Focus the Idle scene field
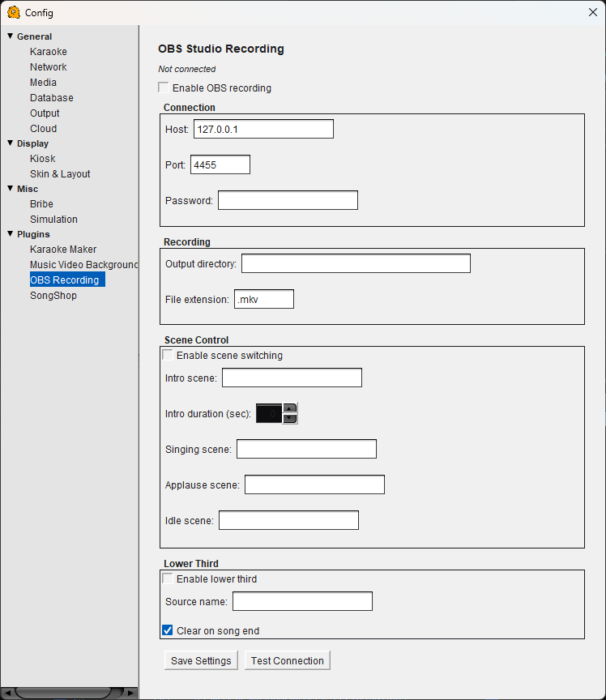Viewport: 606px width, 700px height. click(x=288, y=520)
